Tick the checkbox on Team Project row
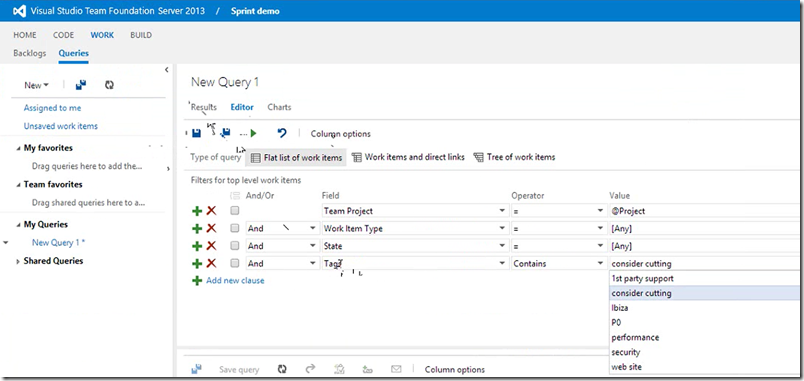 point(234,211)
